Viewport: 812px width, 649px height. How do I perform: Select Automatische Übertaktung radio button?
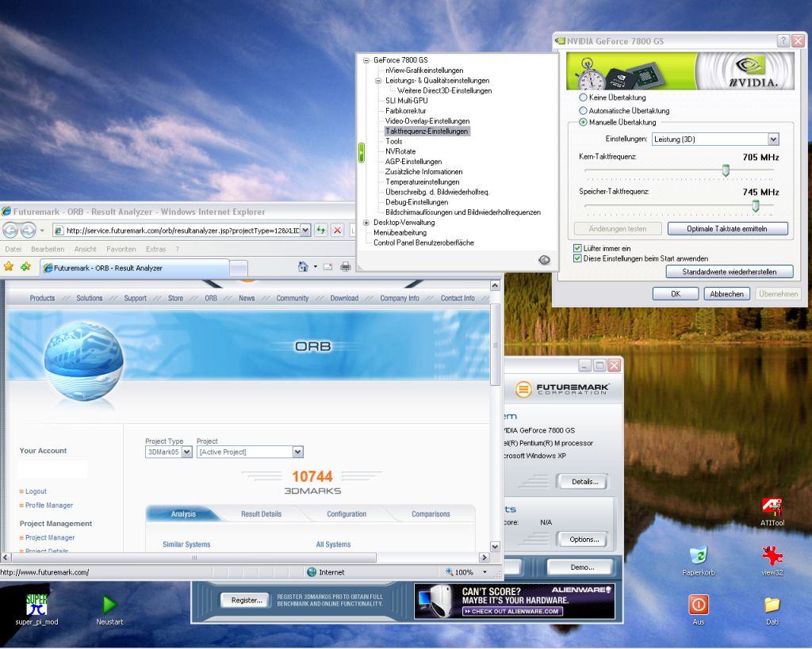click(583, 110)
